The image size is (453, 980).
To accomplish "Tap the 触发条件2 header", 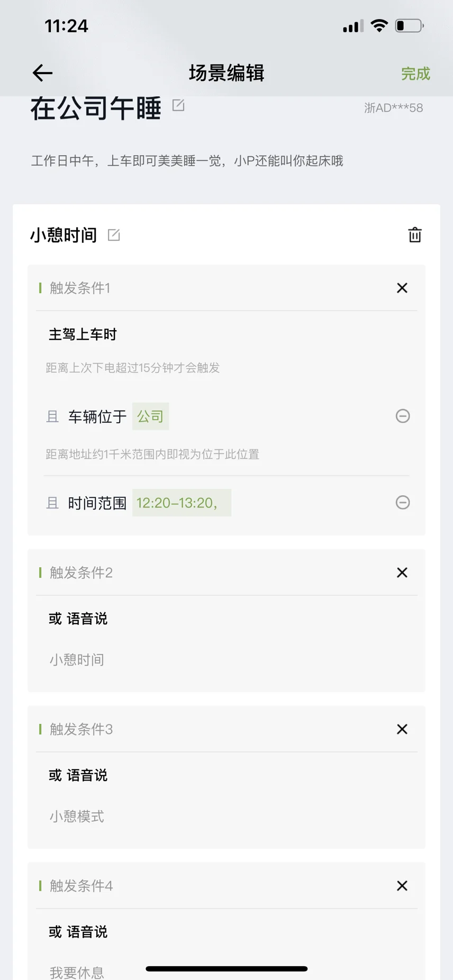I will pyautogui.click(x=81, y=573).
